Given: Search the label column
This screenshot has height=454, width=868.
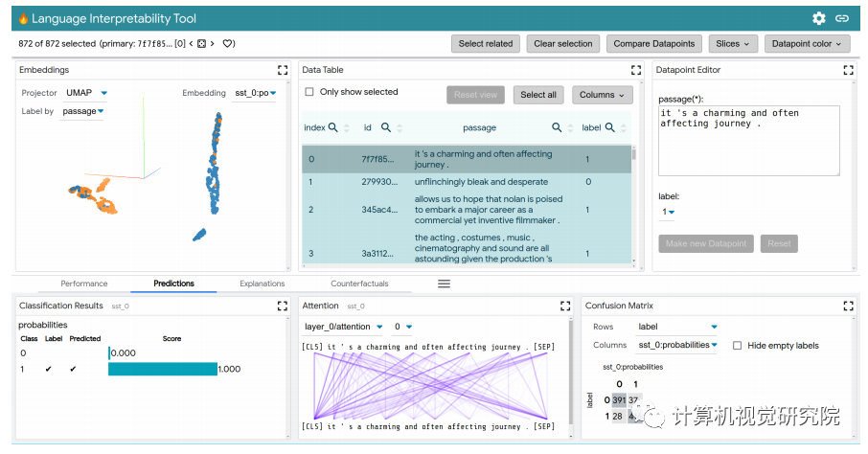Looking at the screenshot, I should (x=609, y=127).
